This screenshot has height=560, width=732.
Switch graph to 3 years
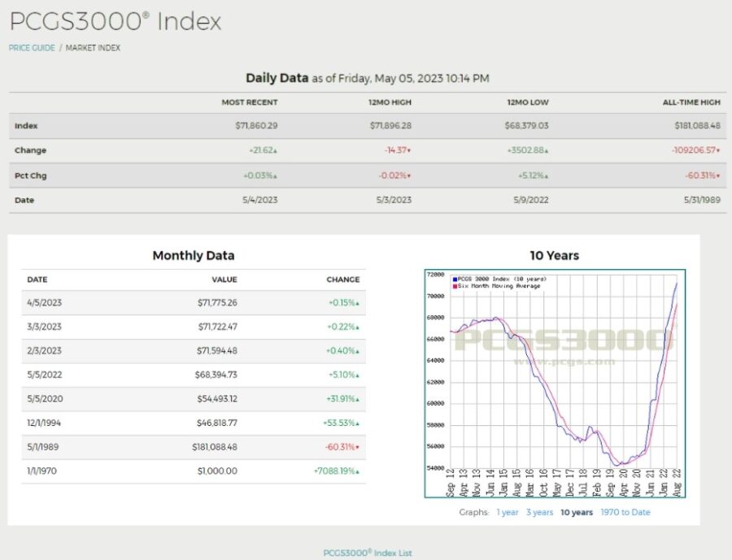[540, 512]
